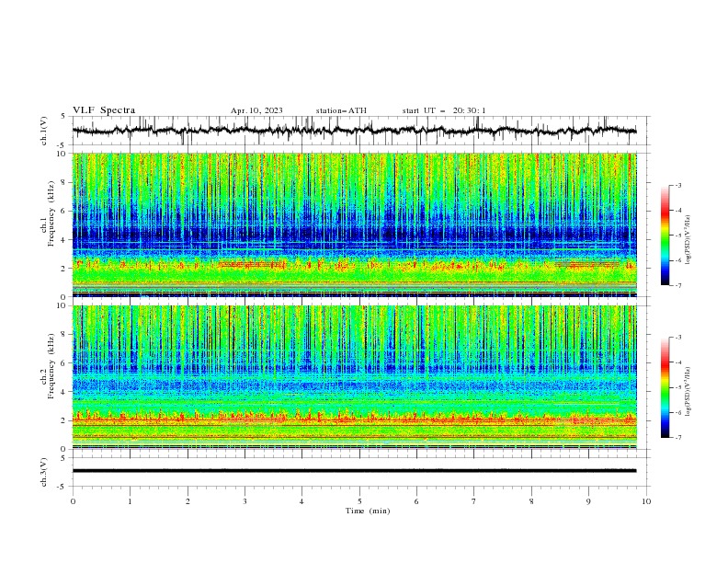Click the lower "log(PSD)(V²/Hz)" colorbar label

[x=688, y=392]
